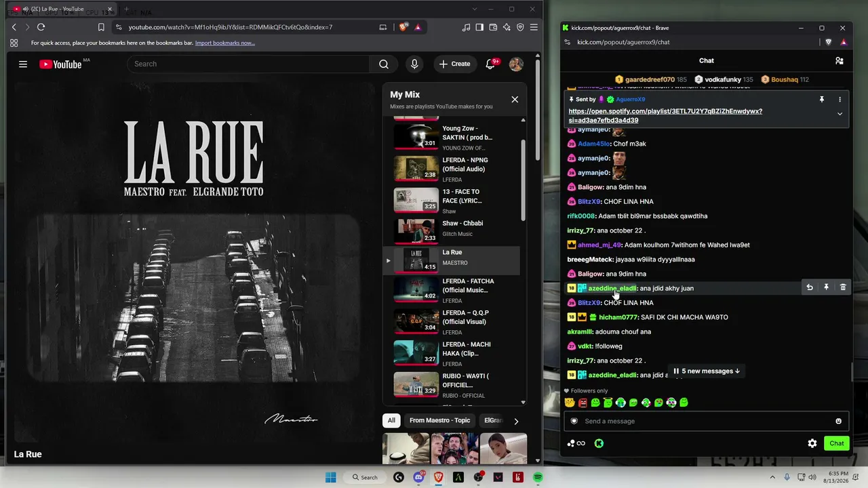Open Leo AI assistant
The width and height of the screenshot is (868, 488).
(x=507, y=27)
